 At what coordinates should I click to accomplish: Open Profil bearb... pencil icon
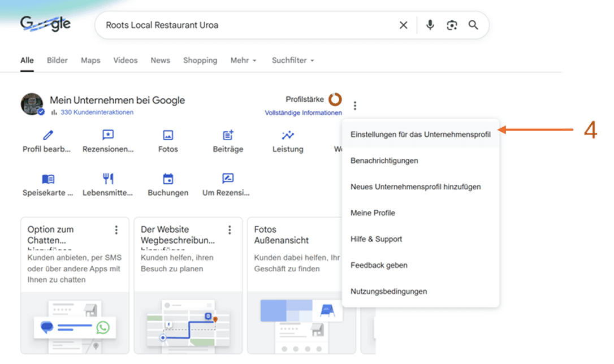tap(47, 136)
